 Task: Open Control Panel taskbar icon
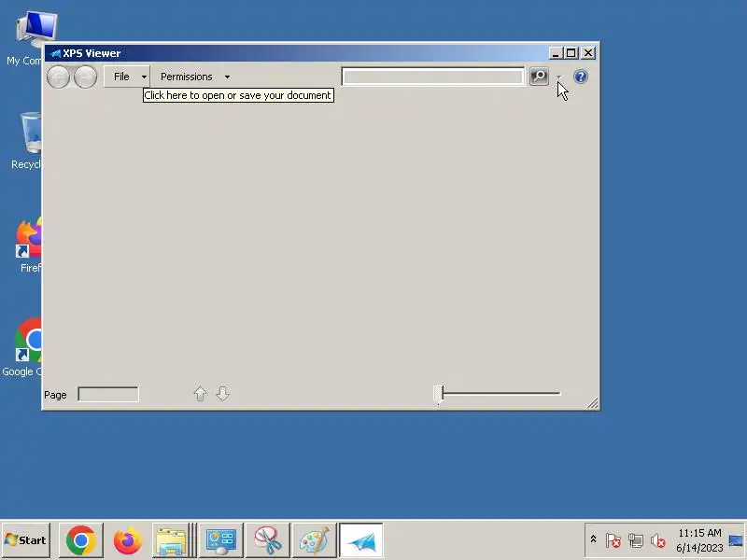click(x=221, y=540)
